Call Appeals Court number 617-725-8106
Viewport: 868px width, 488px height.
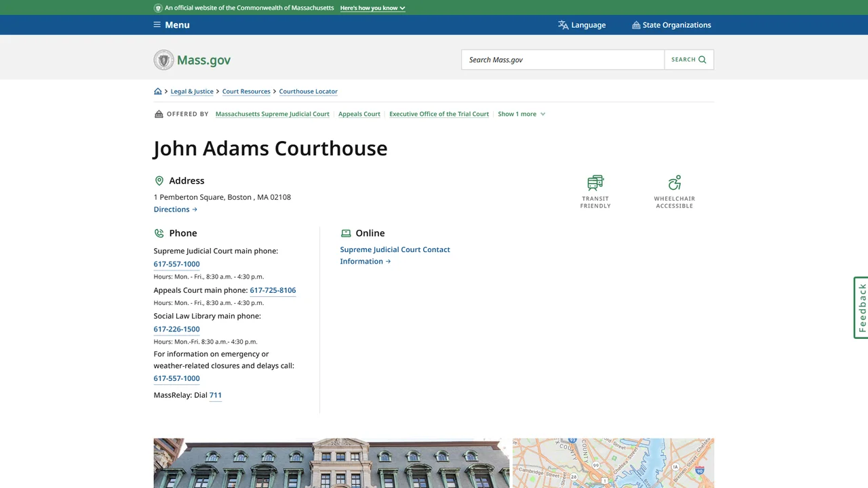click(x=273, y=290)
